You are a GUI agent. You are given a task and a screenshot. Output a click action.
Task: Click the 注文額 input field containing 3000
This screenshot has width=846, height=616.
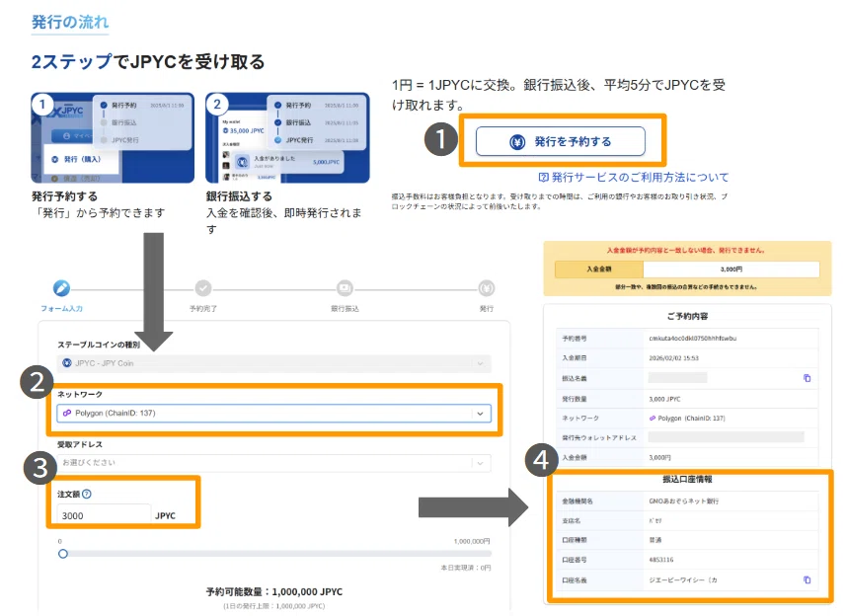(104, 515)
